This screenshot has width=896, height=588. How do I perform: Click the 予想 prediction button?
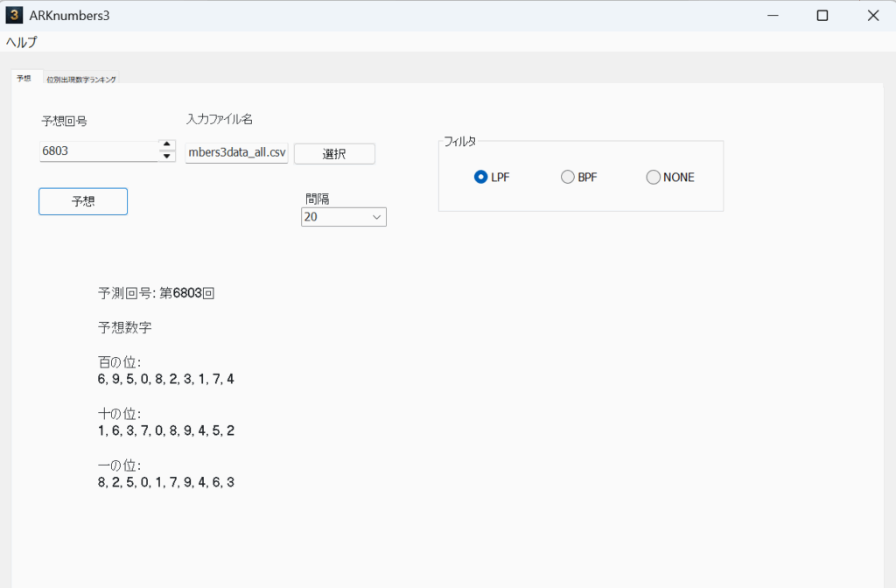pyautogui.click(x=83, y=201)
